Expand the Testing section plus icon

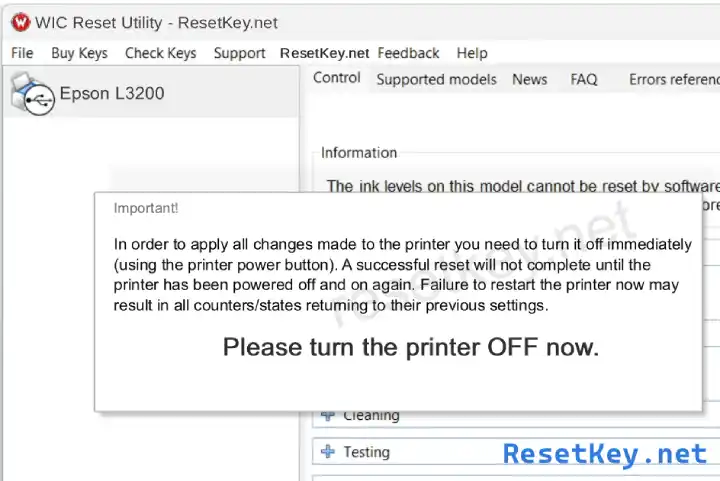(x=327, y=452)
